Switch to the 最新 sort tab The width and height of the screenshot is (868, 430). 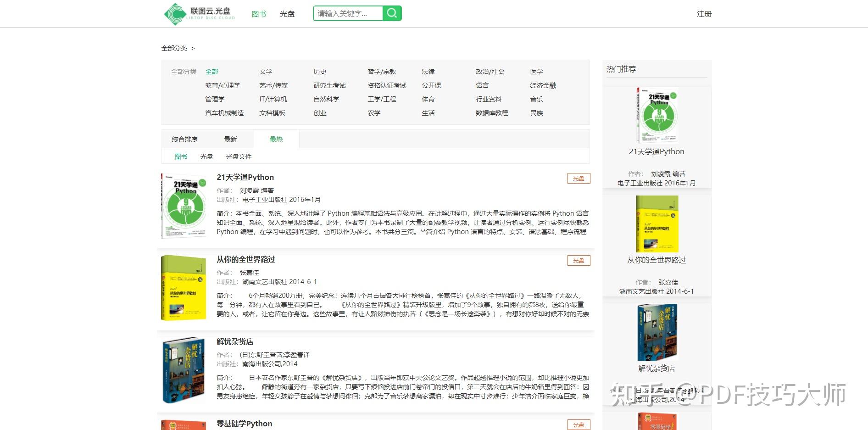click(x=230, y=139)
